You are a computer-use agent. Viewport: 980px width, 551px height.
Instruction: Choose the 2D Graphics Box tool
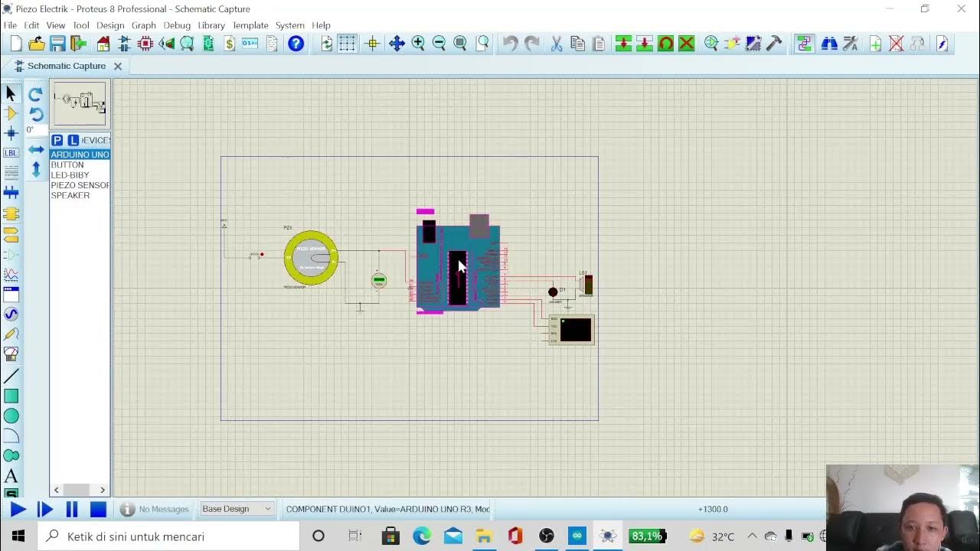pos(11,396)
